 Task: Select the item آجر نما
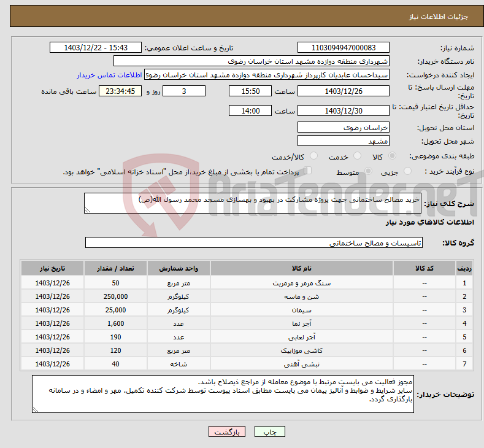(302, 323)
